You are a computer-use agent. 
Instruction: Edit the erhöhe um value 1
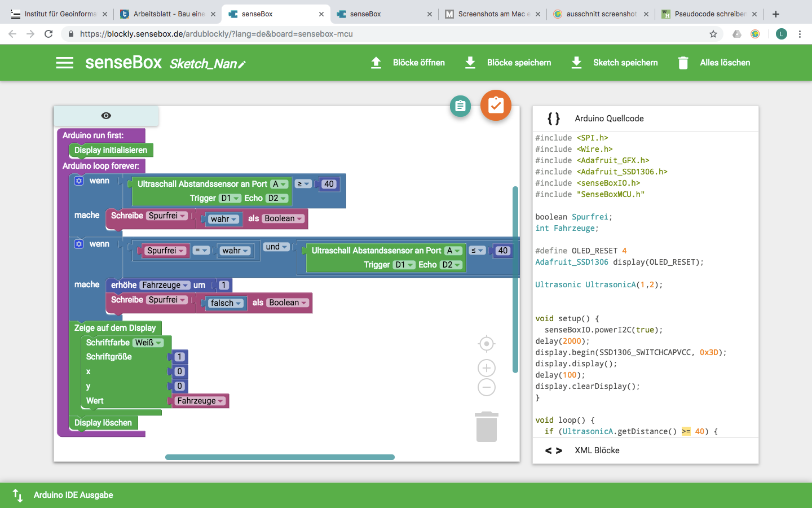224,285
